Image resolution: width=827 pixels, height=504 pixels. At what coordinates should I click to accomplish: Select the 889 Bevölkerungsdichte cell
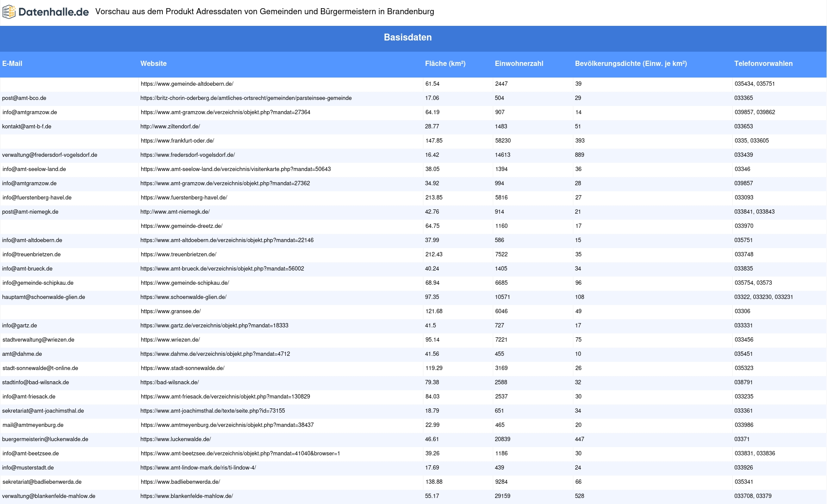580,155
